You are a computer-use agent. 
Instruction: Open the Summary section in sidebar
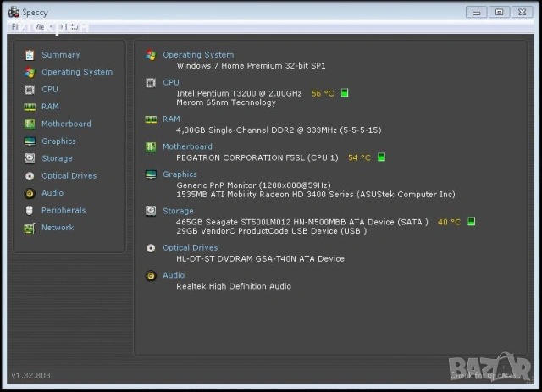click(x=60, y=55)
